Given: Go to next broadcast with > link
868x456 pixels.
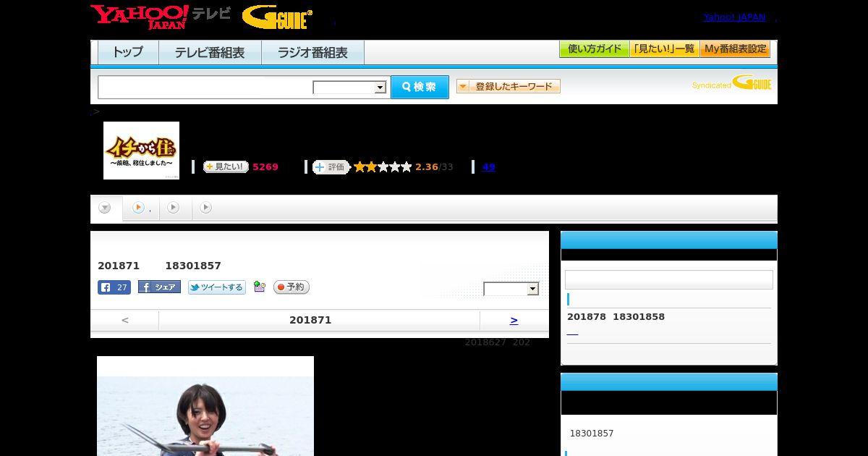Looking at the screenshot, I should pyautogui.click(x=514, y=320).
